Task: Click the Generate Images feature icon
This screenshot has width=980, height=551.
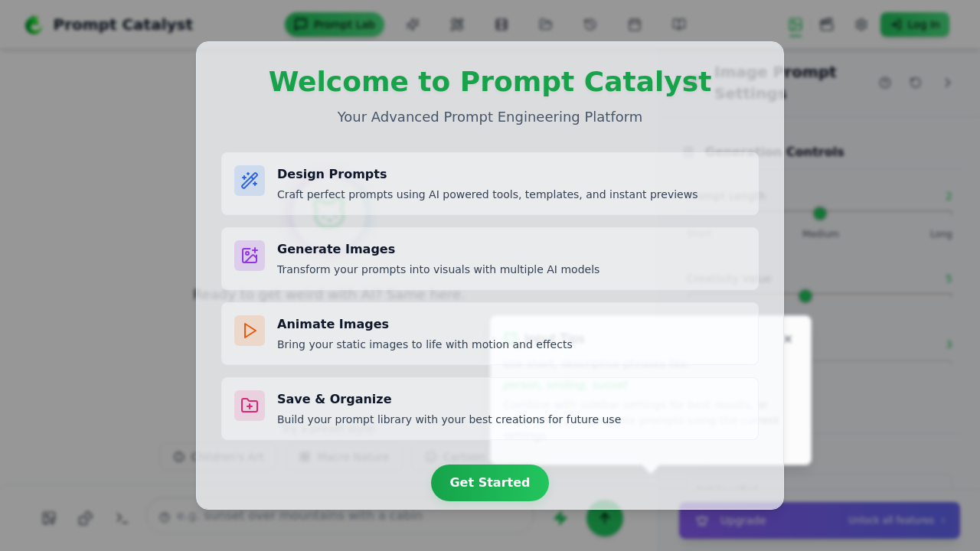Action: pos(250,255)
